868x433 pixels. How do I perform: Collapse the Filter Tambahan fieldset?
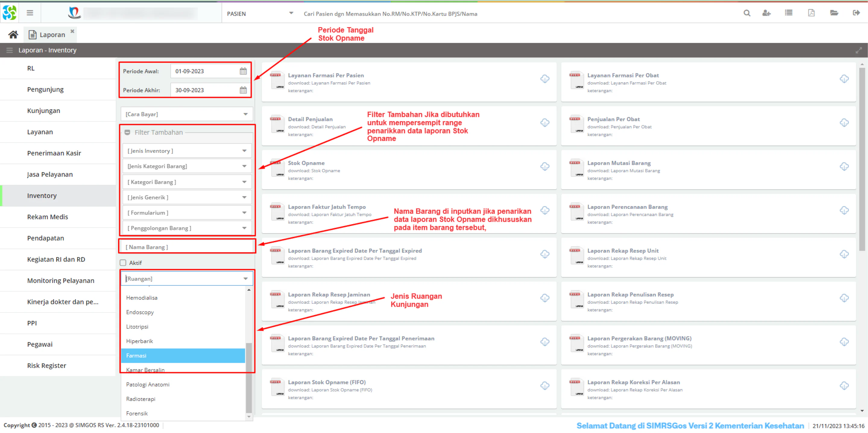127,132
